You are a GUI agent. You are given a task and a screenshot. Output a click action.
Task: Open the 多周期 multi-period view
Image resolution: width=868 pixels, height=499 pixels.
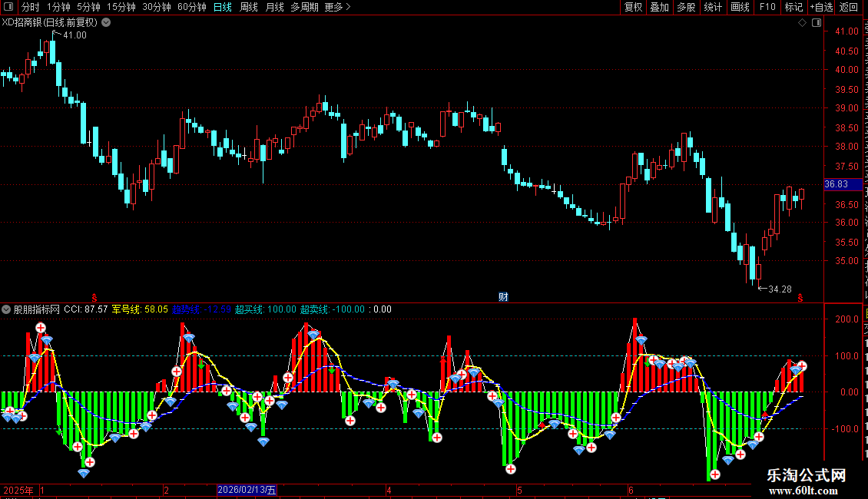pos(304,7)
